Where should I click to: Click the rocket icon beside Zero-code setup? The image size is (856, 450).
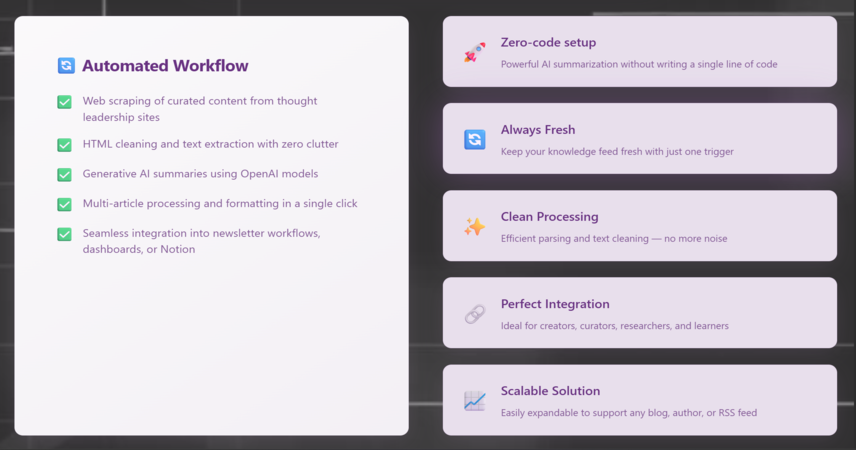pos(474,52)
